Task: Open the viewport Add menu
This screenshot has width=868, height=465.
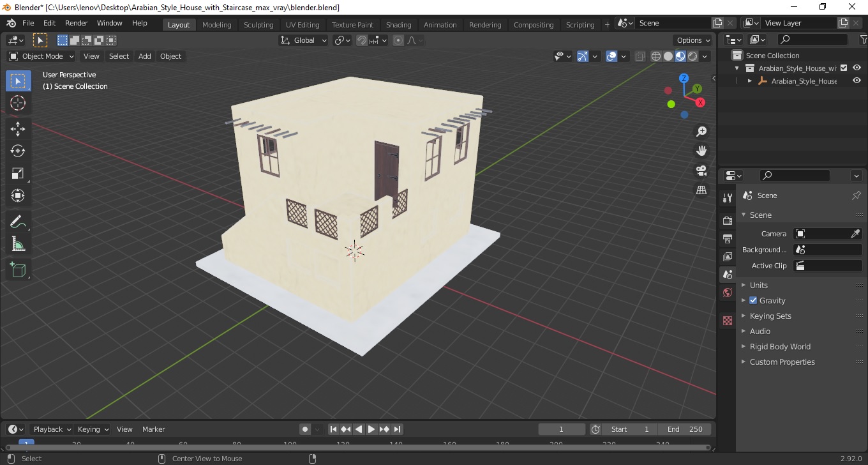Action: tap(145, 56)
